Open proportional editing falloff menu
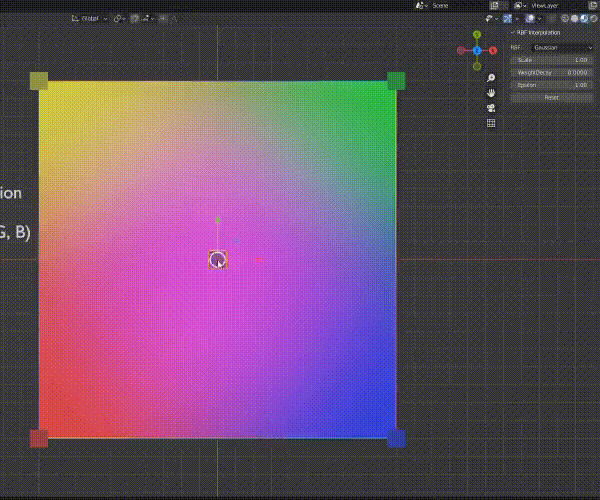 pyautogui.click(x=174, y=18)
